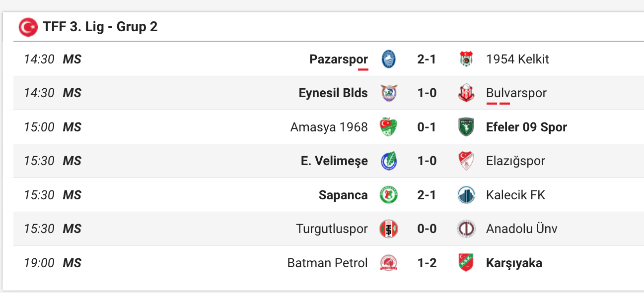Open the 0-0 Turgutluspor match score

(x=427, y=229)
